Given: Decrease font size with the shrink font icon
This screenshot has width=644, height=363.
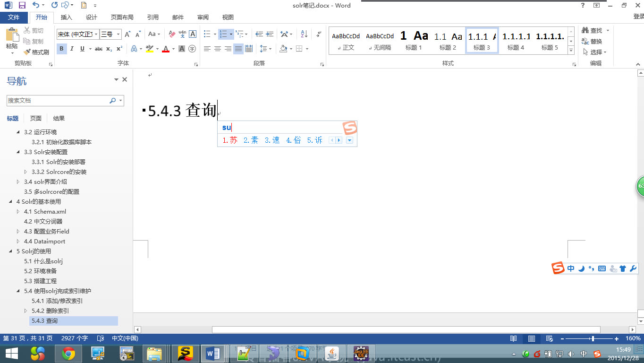Looking at the screenshot, I should point(138,34).
